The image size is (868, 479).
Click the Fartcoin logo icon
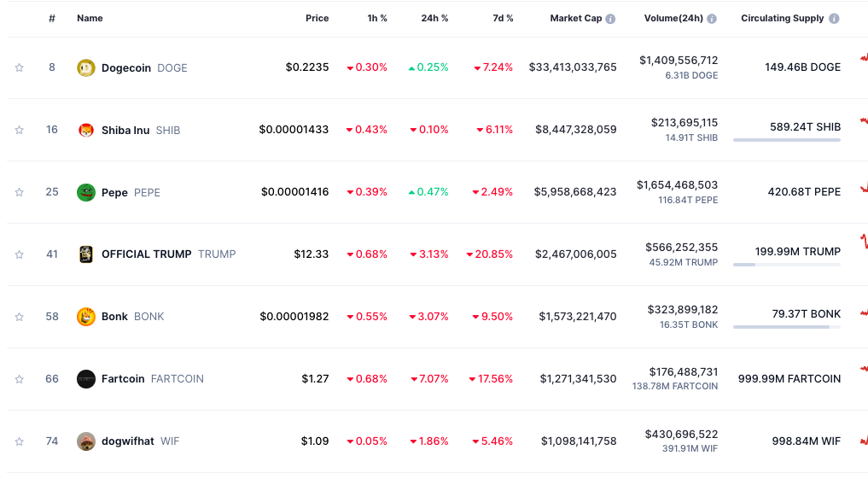[86, 379]
